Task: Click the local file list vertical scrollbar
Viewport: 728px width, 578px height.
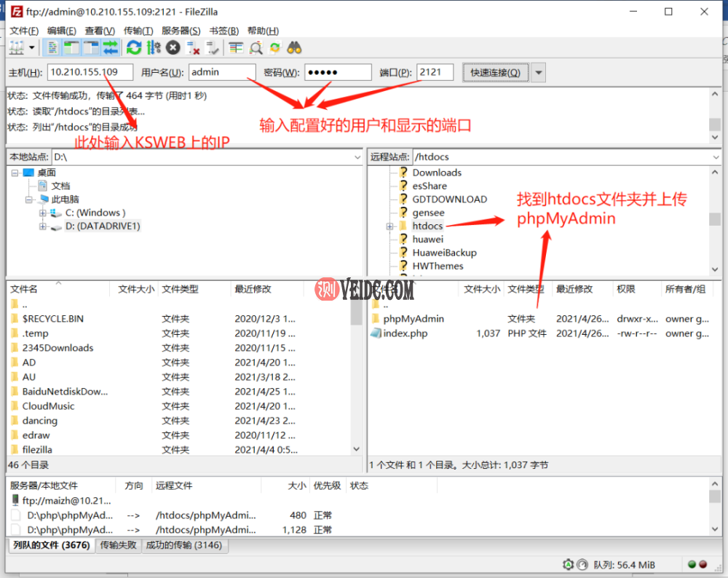Action: click(x=356, y=379)
